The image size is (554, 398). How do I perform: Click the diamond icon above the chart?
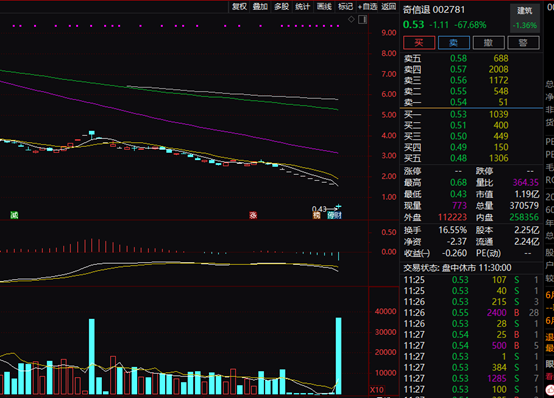click(x=351, y=19)
